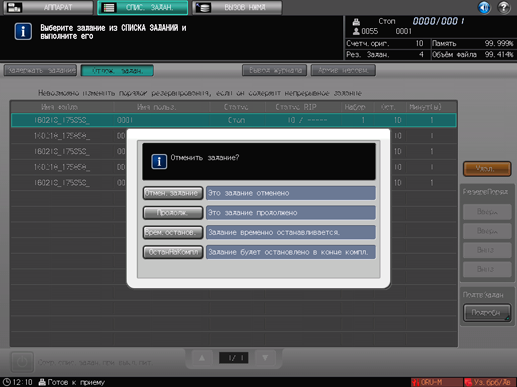Click the Архив несовм. button
Image resolution: width=517 pixels, height=387 pixels.
[343, 70]
